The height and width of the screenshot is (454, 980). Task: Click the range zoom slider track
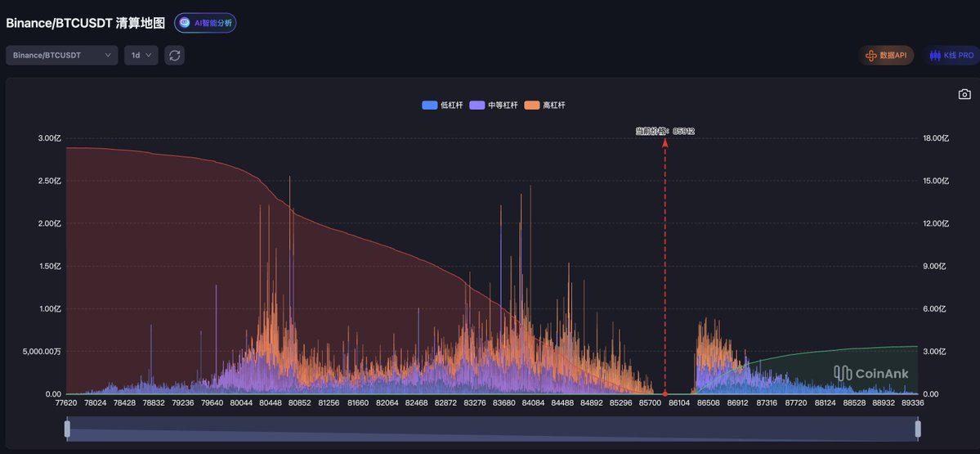[493, 429]
